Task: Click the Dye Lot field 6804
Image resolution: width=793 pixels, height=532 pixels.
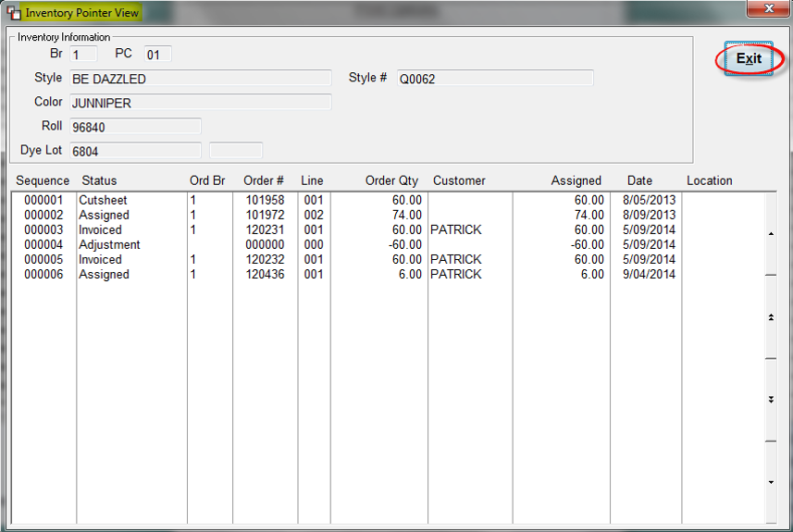Action: coord(135,151)
